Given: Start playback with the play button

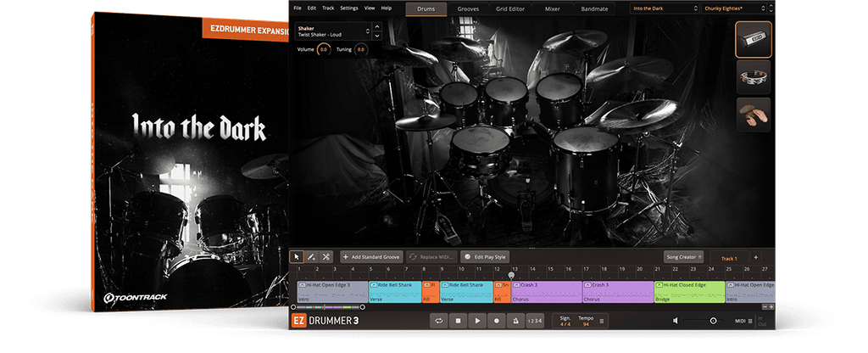Looking at the screenshot, I should point(477,320).
